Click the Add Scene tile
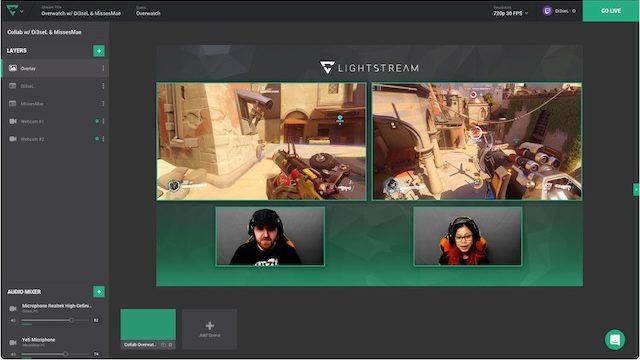Image resolution: width=640 pixels, height=360 pixels. click(210, 329)
